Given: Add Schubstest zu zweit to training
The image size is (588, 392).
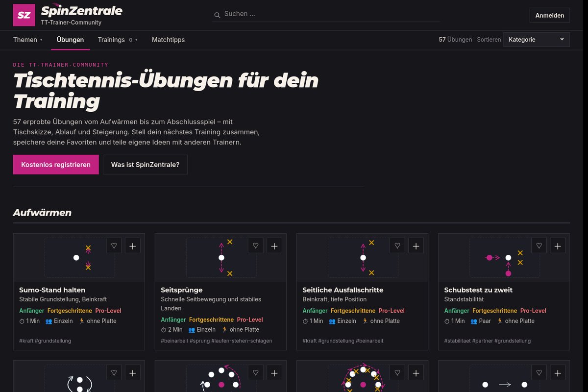Looking at the screenshot, I should point(558,246).
